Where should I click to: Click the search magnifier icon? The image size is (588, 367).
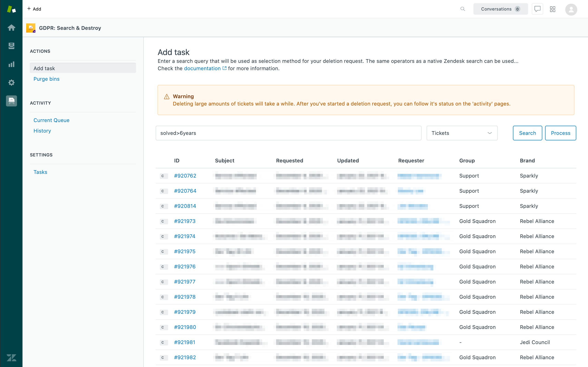(x=463, y=9)
